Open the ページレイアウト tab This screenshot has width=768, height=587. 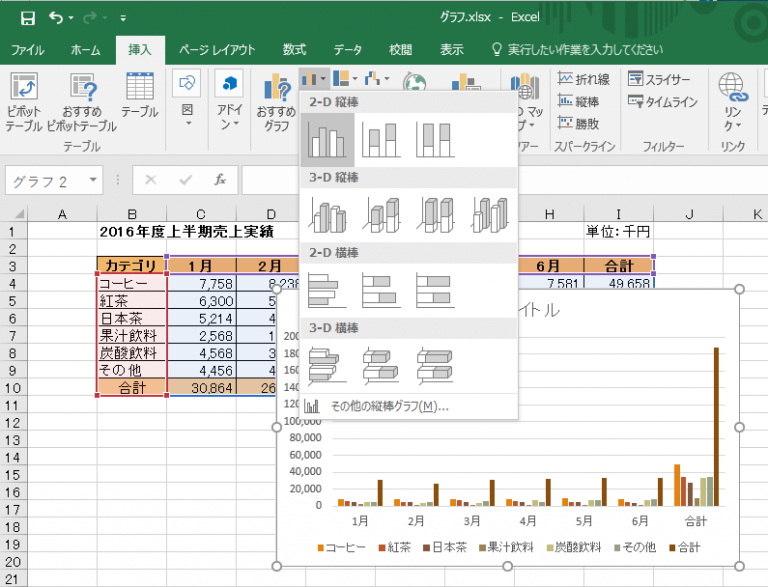pyautogui.click(x=217, y=49)
